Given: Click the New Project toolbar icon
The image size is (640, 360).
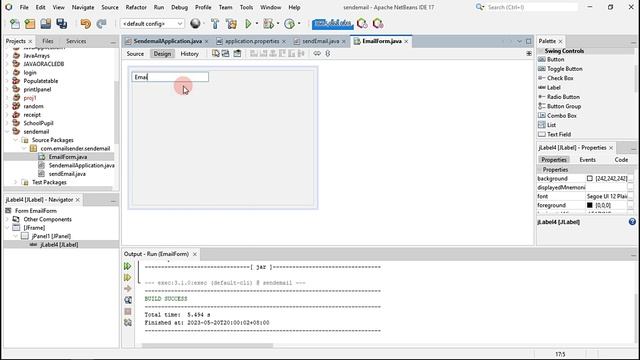Looking at the screenshot, I should pyautogui.click(x=30, y=24).
